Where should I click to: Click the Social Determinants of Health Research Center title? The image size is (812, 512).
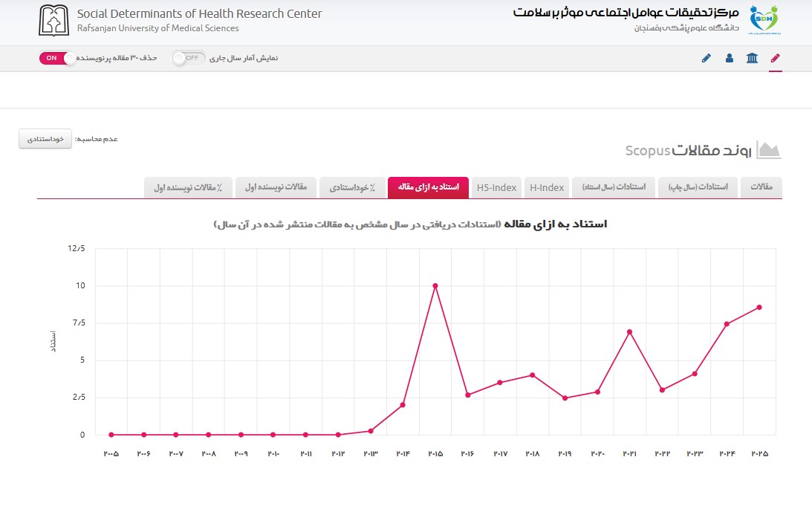(199, 14)
